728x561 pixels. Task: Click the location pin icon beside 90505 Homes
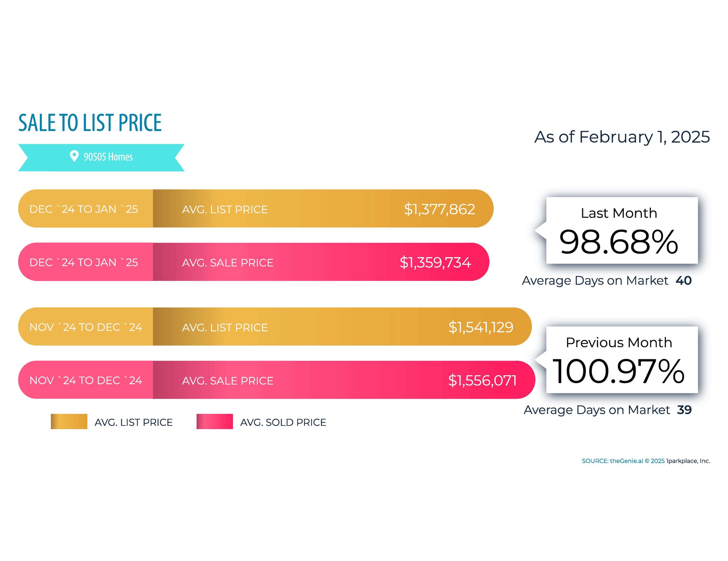coord(74,156)
